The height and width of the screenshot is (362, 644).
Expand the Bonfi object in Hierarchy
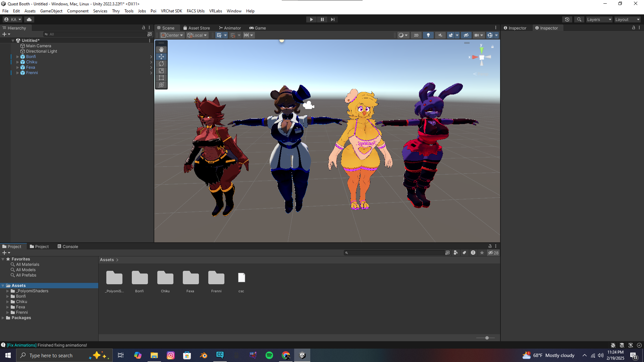pyautogui.click(x=18, y=57)
